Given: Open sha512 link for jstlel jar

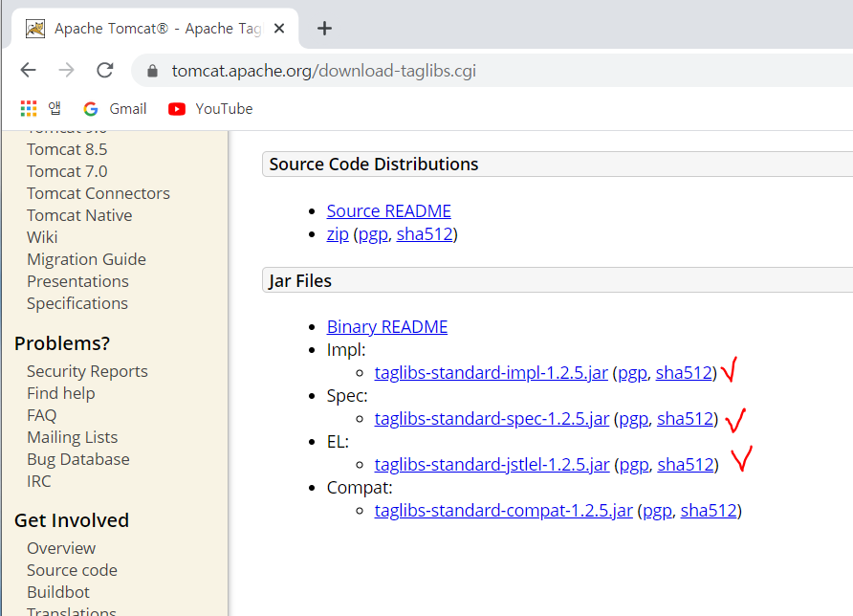Looking at the screenshot, I should (686, 465).
